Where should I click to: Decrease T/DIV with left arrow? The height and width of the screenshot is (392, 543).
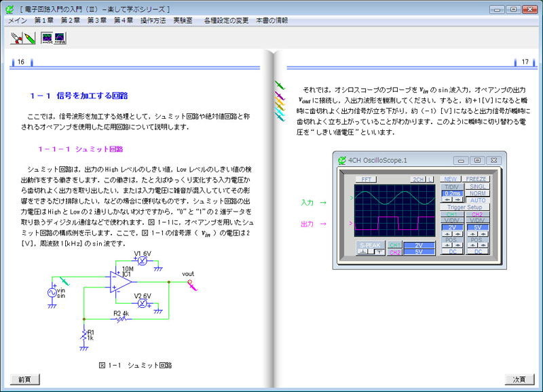(x=447, y=200)
